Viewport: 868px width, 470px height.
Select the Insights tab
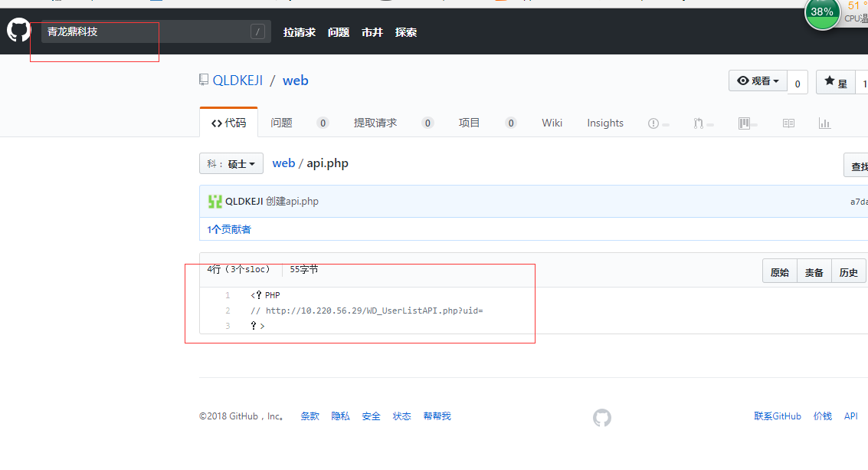(605, 123)
